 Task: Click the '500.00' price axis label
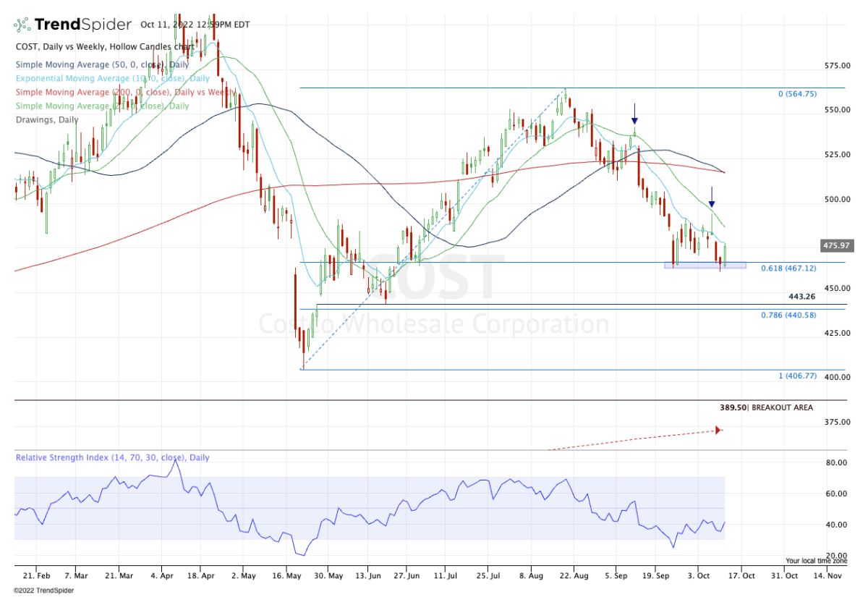coord(838,199)
